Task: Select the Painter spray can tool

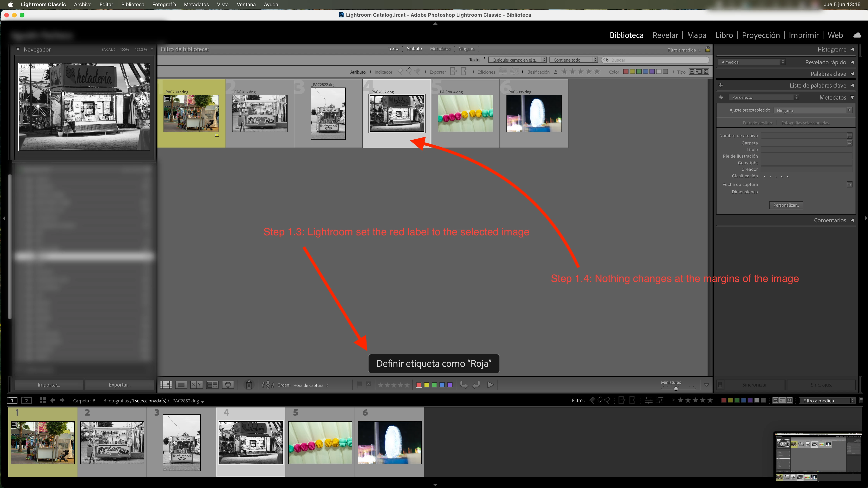Action: pyautogui.click(x=249, y=385)
